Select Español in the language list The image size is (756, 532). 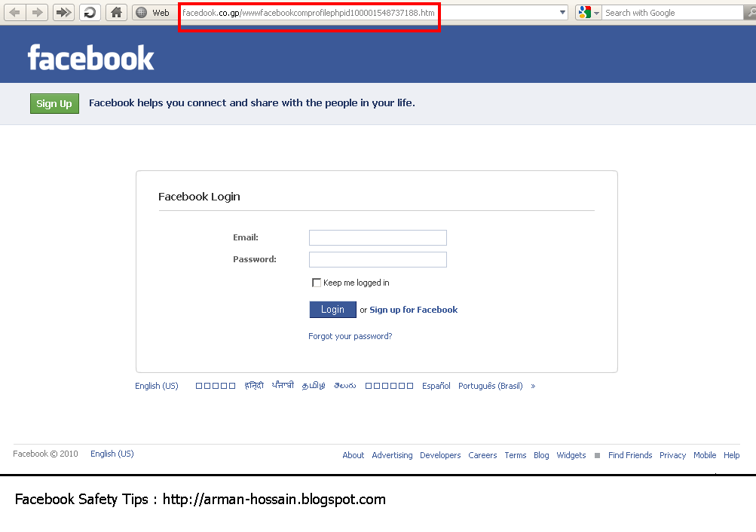[436, 386]
